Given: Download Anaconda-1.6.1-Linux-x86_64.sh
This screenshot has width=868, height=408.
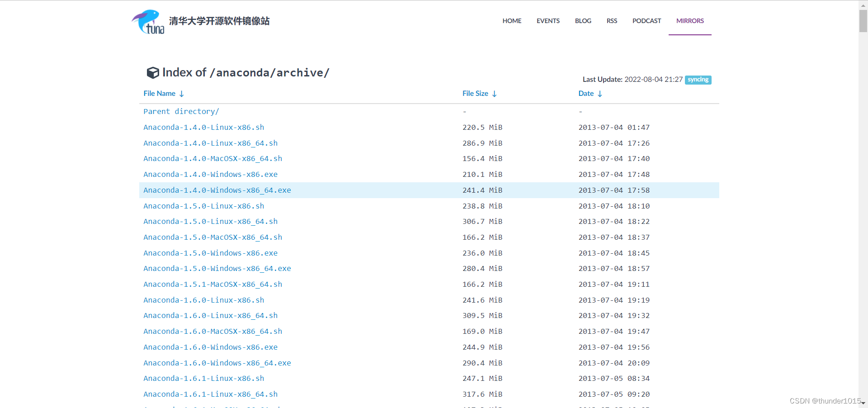Looking at the screenshot, I should (x=211, y=394).
